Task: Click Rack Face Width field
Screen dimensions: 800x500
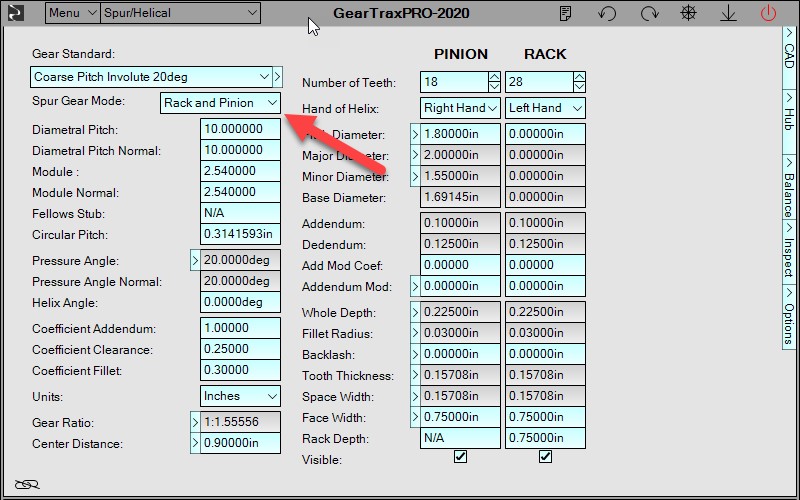Action: click(545, 417)
